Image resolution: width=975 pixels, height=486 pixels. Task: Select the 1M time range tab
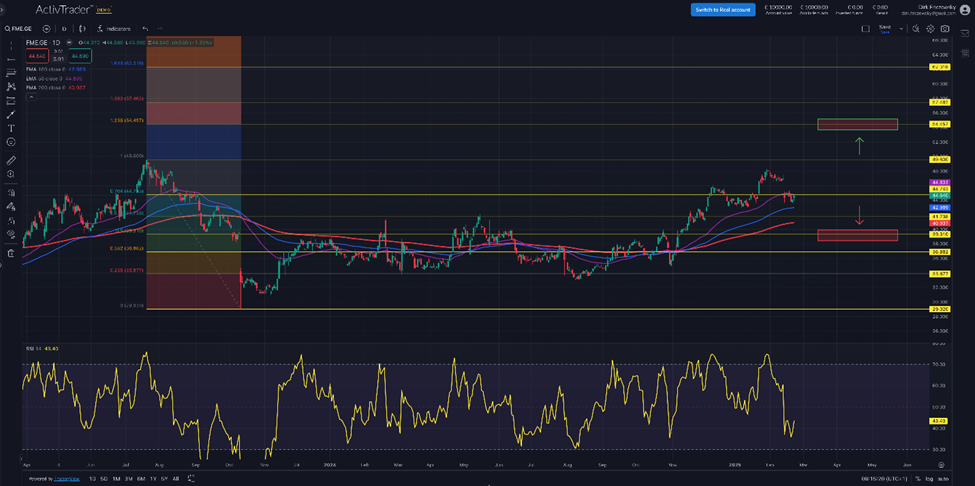118,479
